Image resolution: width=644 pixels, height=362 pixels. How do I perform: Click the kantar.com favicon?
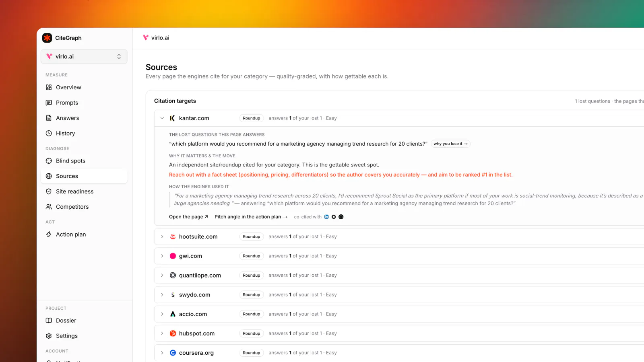173,118
